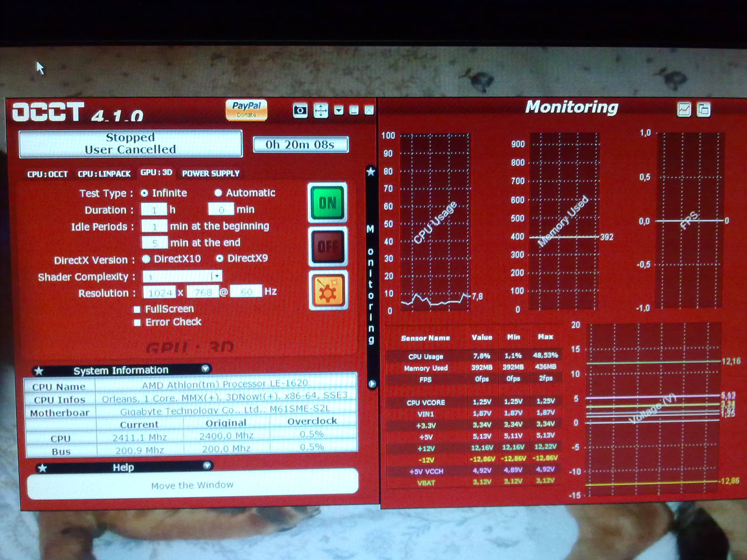Select the FPS sensor row label
747x560 pixels.
point(425,379)
